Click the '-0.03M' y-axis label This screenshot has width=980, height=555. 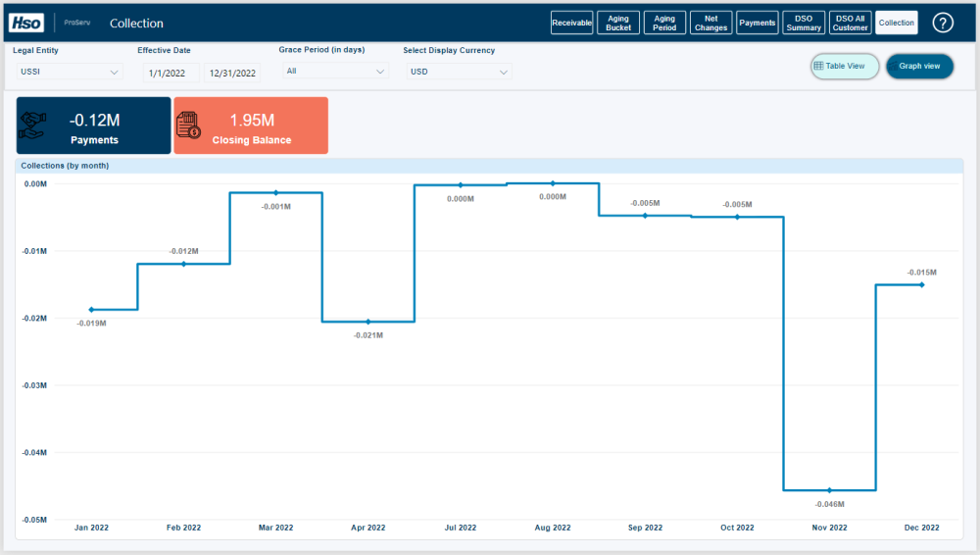[x=34, y=385]
